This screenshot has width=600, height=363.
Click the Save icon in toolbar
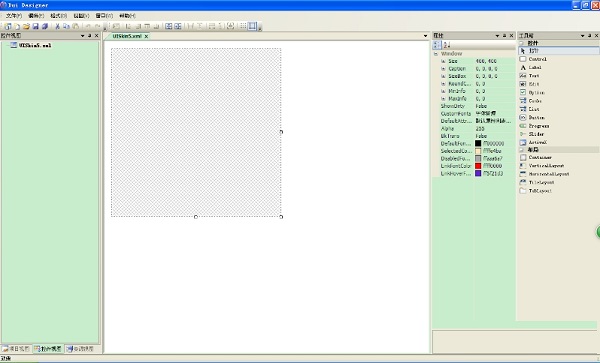(x=36, y=26)
